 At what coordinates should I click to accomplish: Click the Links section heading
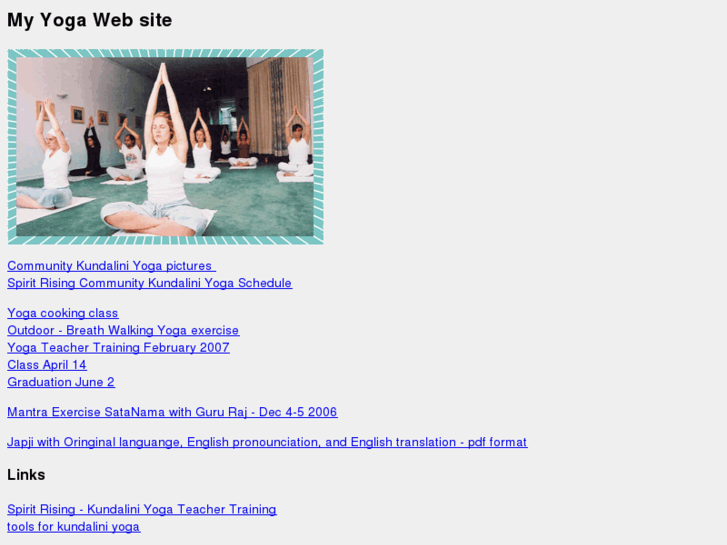tap(26, 474)
